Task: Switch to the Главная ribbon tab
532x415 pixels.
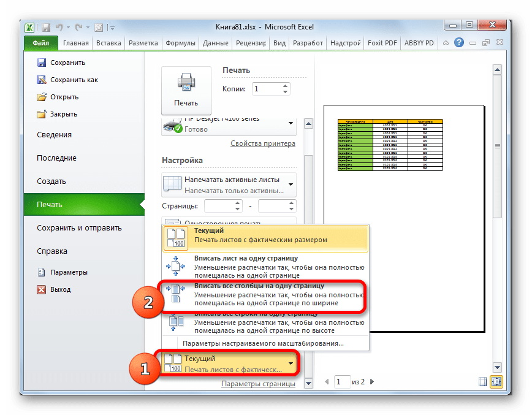Action: click(75, 43)
